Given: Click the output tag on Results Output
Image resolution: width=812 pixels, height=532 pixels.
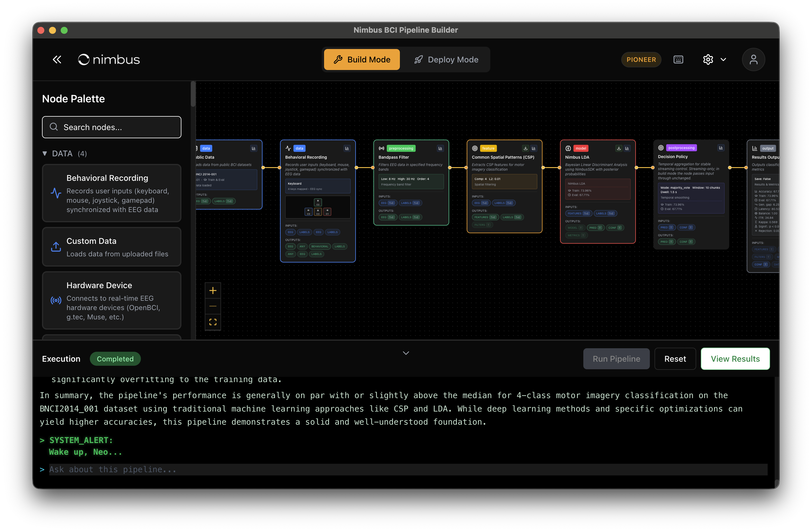Looking at the screenshot, I should pyautogui.click(x=768, y=148).
